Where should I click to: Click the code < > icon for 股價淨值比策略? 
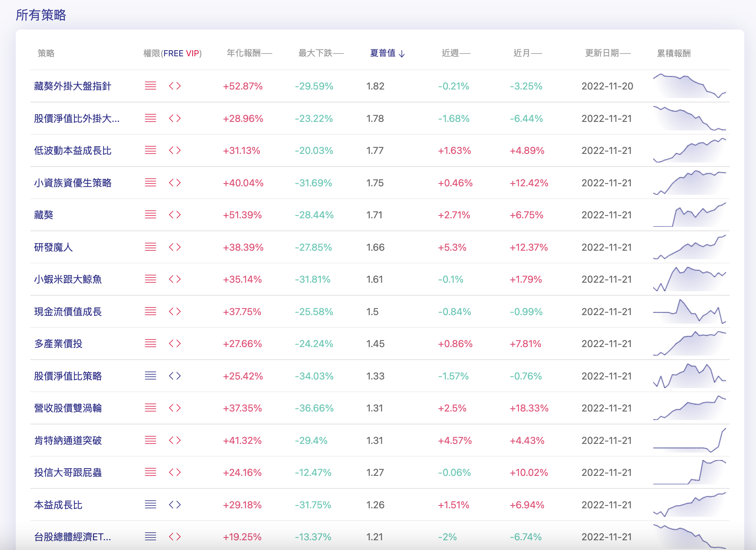point(175,376)
